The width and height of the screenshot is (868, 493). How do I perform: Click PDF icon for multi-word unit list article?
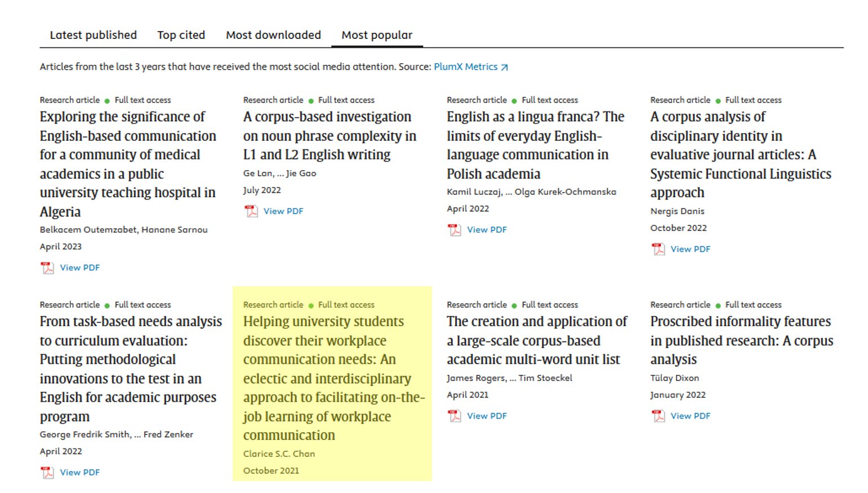tap(454, 416)
